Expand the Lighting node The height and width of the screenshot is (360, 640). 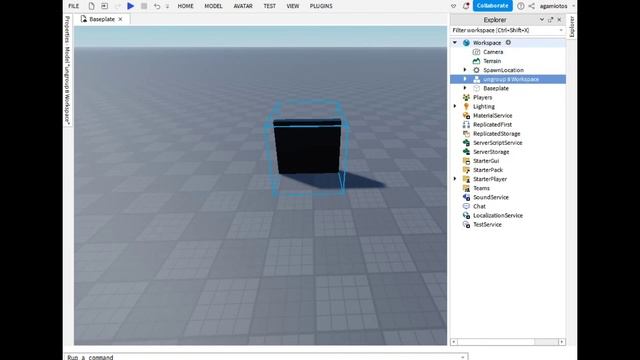tap(455, 106)
